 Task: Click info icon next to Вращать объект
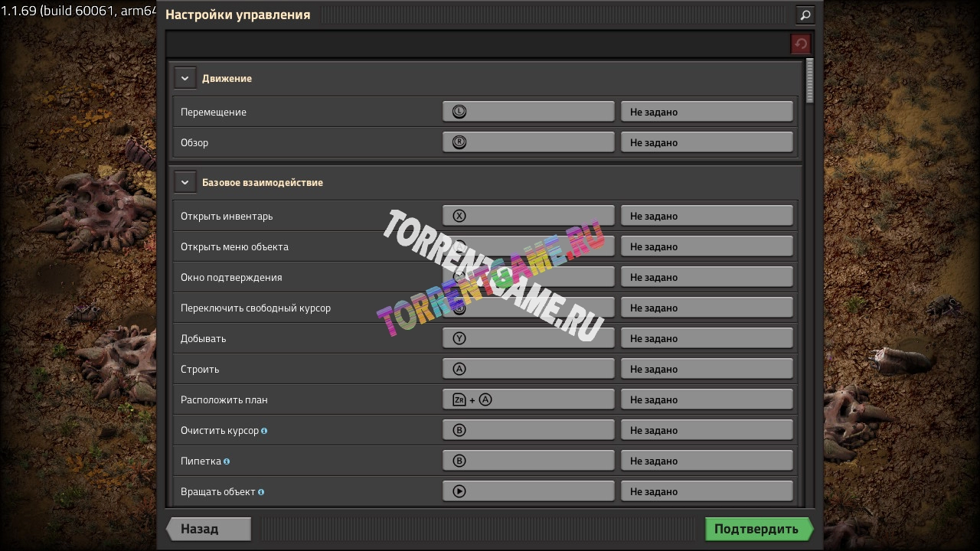click(x=261, y=492)
